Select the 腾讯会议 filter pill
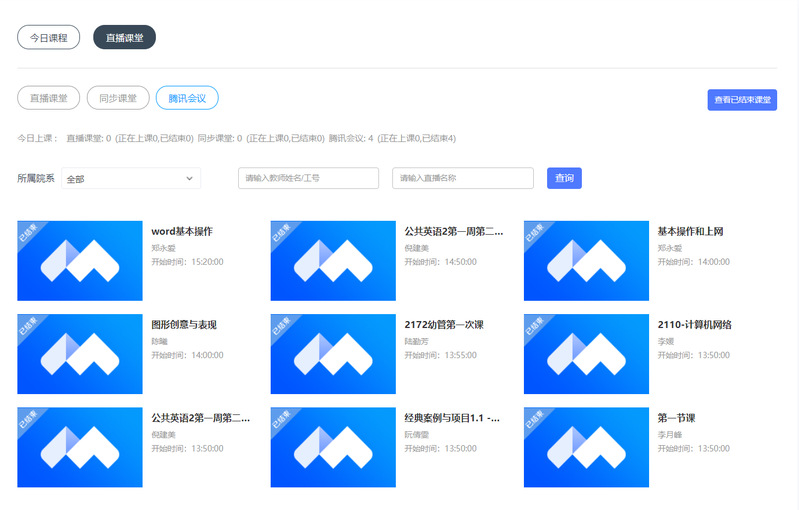Image resolution: width=799 pixels, height=510 pixels. (x=187, y=98)
